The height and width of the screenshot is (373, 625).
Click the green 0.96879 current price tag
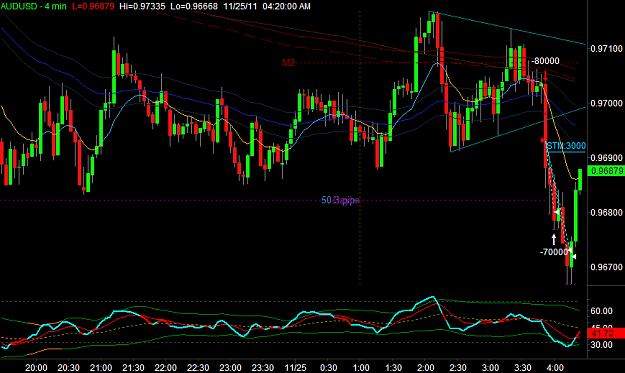click(x=607, y=171)
